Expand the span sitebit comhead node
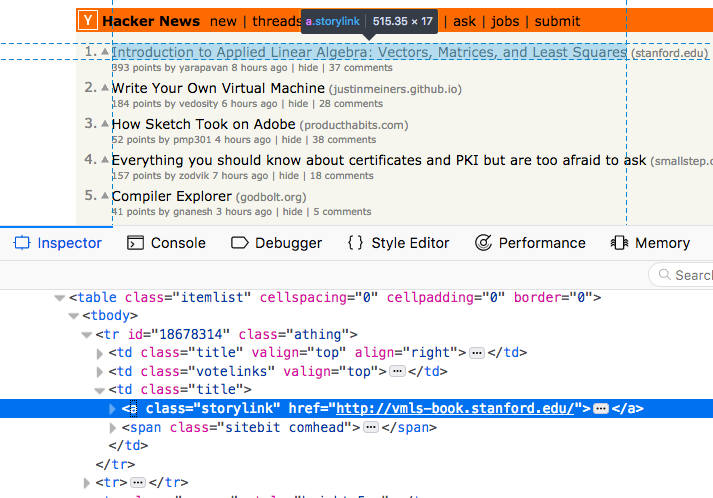The image size is (713, 498). [112, 428]
